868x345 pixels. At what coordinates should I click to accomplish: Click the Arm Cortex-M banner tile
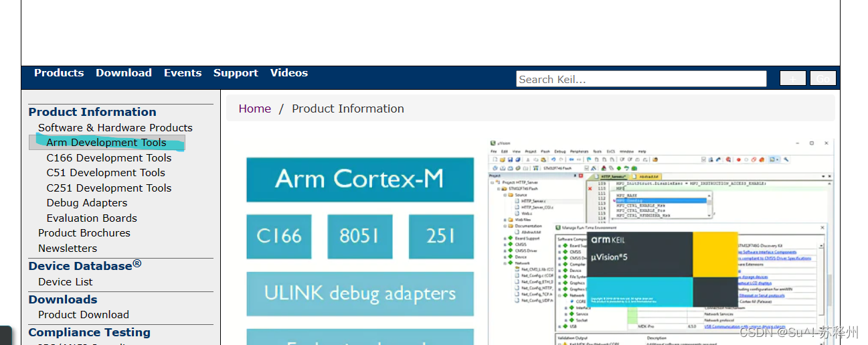pyautogui.click(x=360, y=180)
